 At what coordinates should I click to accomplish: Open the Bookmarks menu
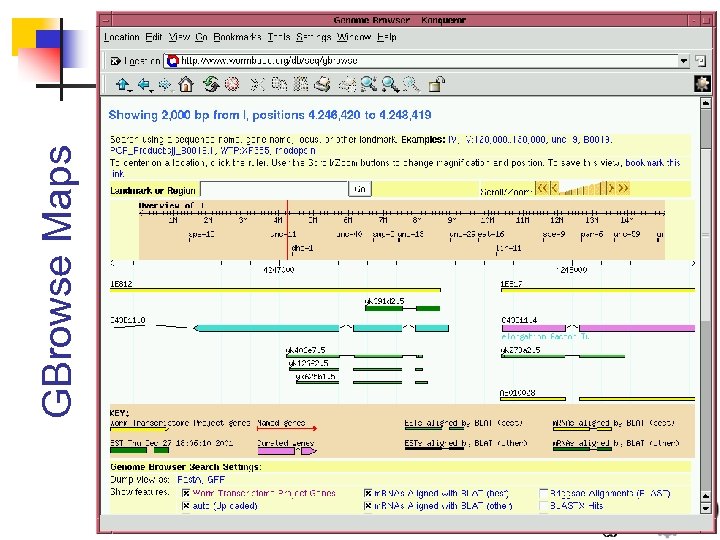pyautogui.click(x=237, y=37)
